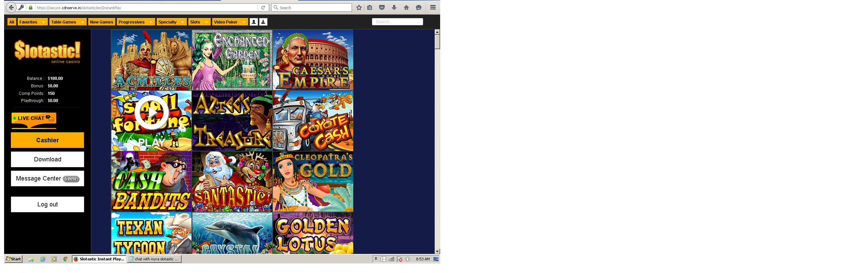
Task: Select the All games category tab
Action: (12, 22)
